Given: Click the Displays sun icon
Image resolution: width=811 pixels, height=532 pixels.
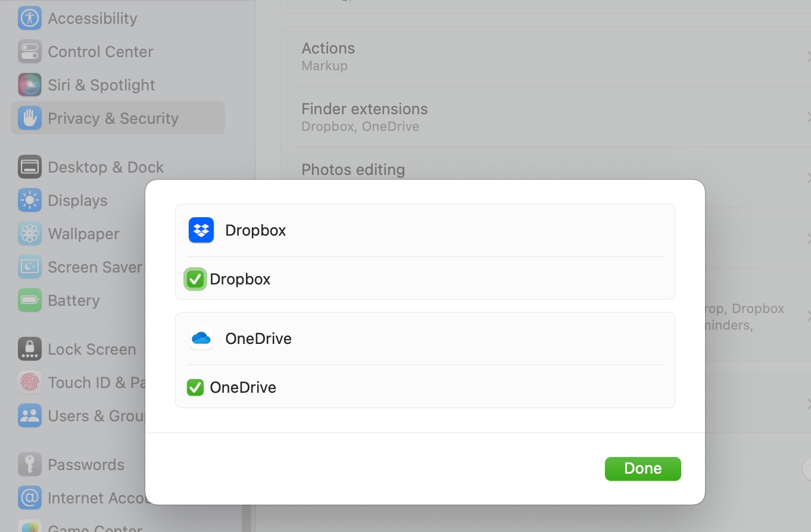Looking at the screenshot, I should click(x=30, y=201).
